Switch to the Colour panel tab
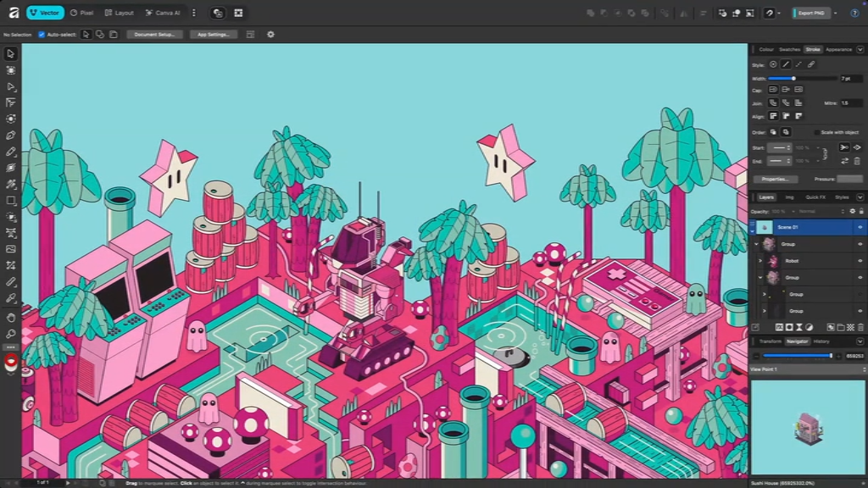Viewport: 868px width, 488px height. [x=766, y=50]
